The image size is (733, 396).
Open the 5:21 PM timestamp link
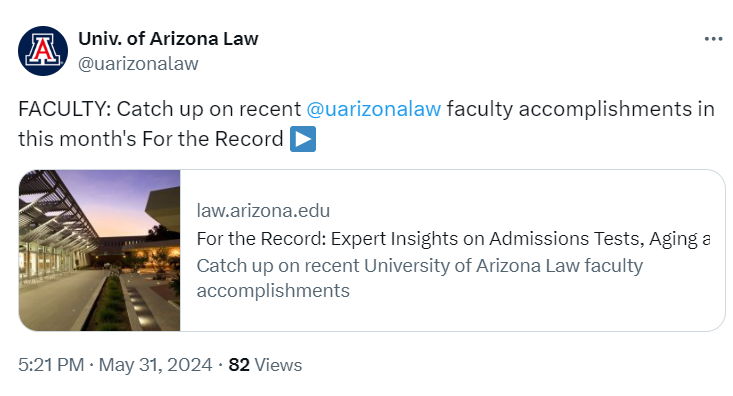coord(51,365)
